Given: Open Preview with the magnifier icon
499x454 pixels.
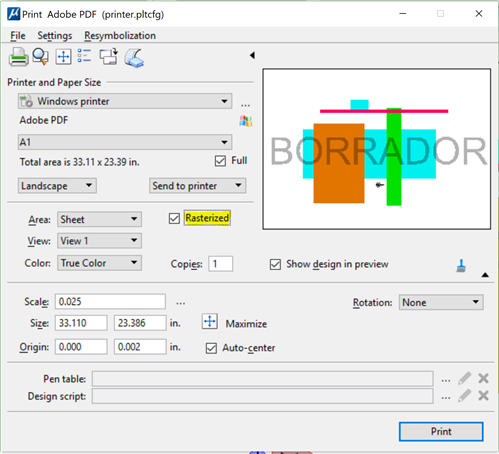Looking at the screenshot, I should [40, 57].
